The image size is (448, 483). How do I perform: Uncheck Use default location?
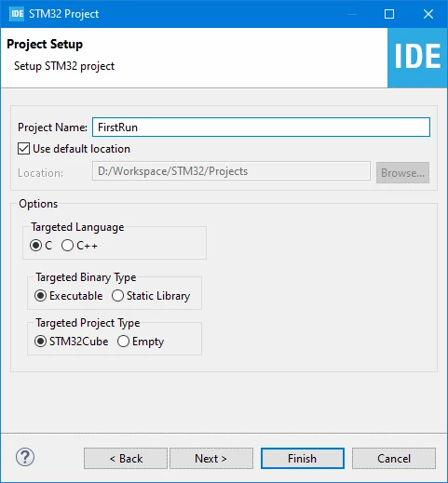tap(23, 149)
